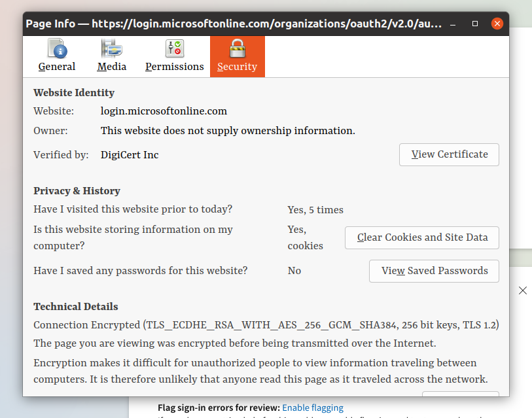The image size is (532, 418).
Task: Open the Media tab label
Action: [111, 67]
